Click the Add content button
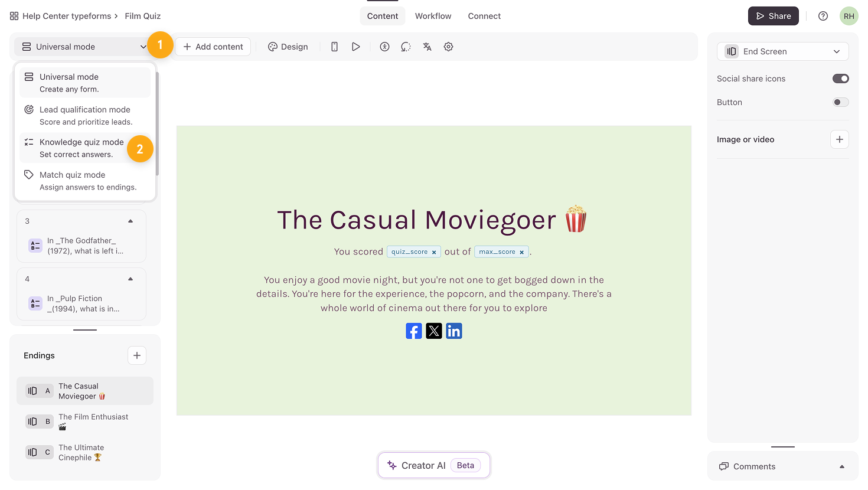This screenshot has height=490, width=868. (213, 47)
